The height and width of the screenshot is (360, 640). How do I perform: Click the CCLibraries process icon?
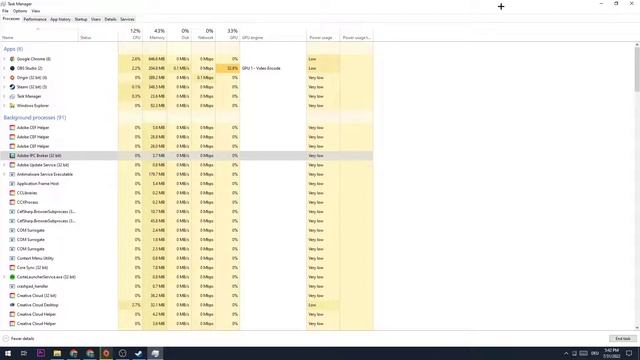point(12,193)
